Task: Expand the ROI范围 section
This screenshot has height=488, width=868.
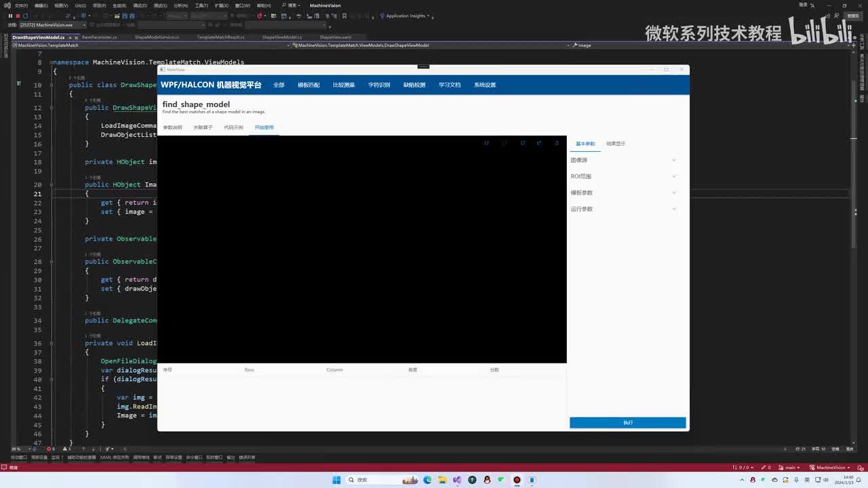Action: (x=623, y=176)
